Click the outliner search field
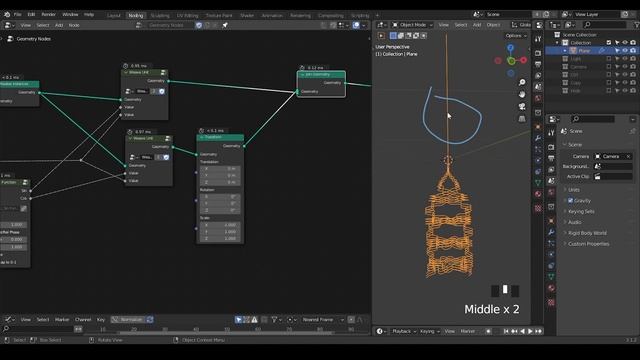 (604, 25)
